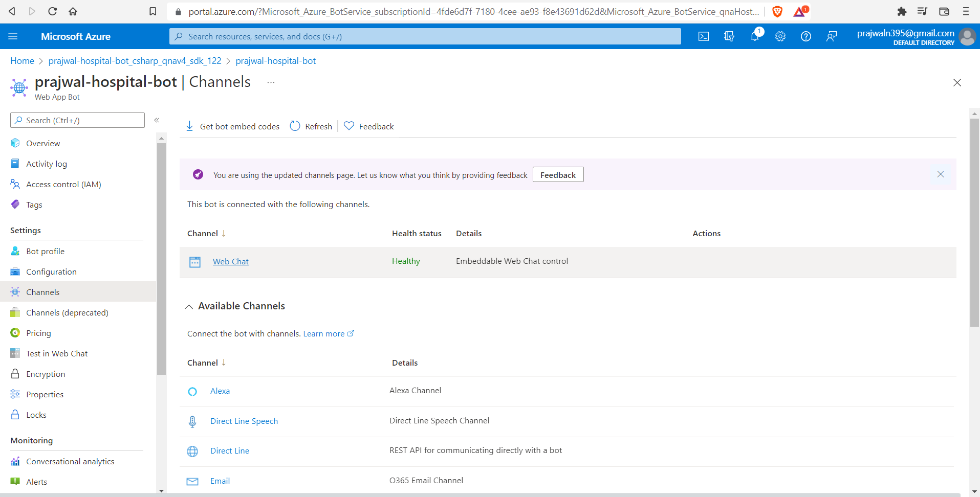Open the Help question mark icon
Screen dimensions: 980x497
coord(806,36)
